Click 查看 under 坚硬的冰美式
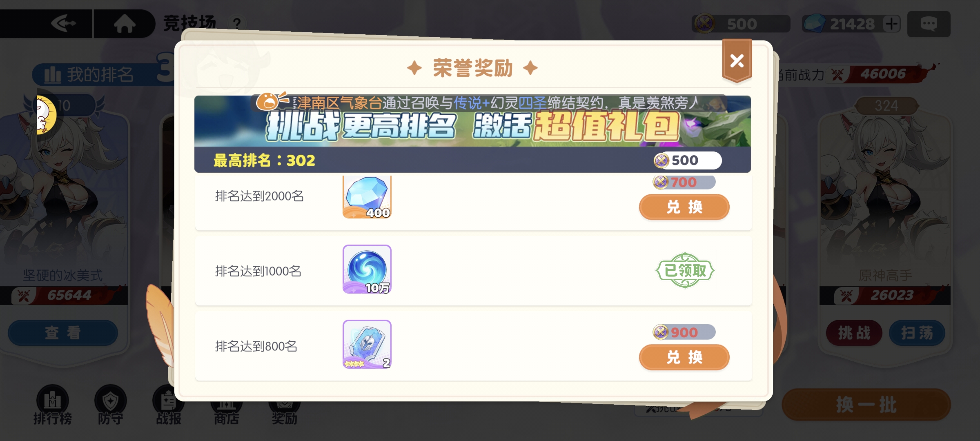 tap(63, 332)
